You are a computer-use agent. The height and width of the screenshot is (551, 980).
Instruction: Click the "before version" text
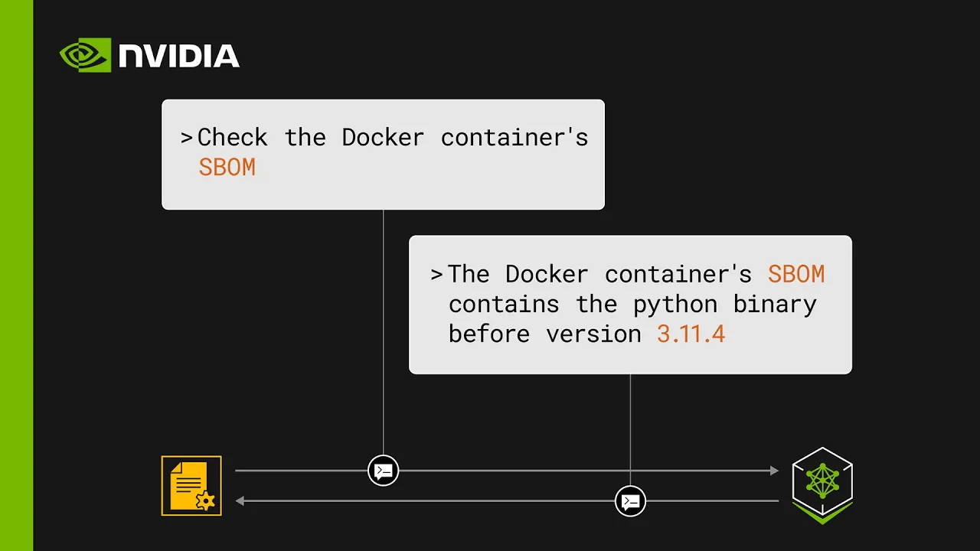(x=545, y=334)
